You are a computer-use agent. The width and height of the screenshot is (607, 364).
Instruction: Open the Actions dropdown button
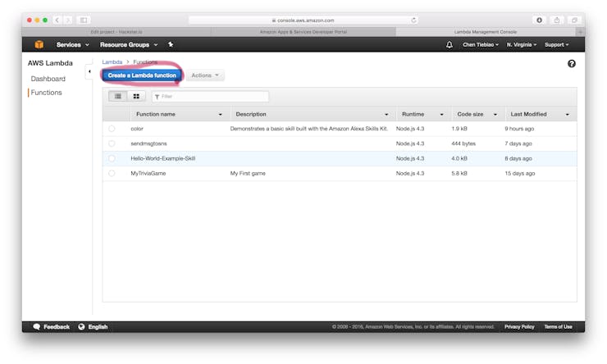tap(205, 75)
